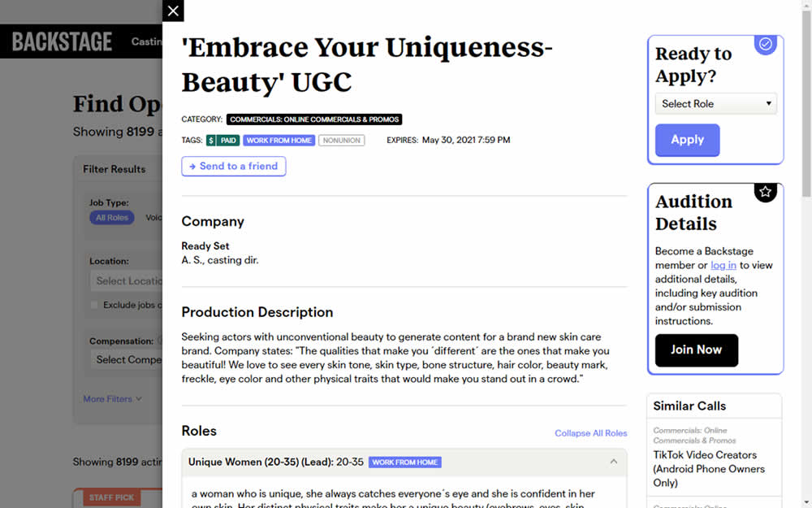Click the log in link

pyautogui.click(x=723, y=265)
